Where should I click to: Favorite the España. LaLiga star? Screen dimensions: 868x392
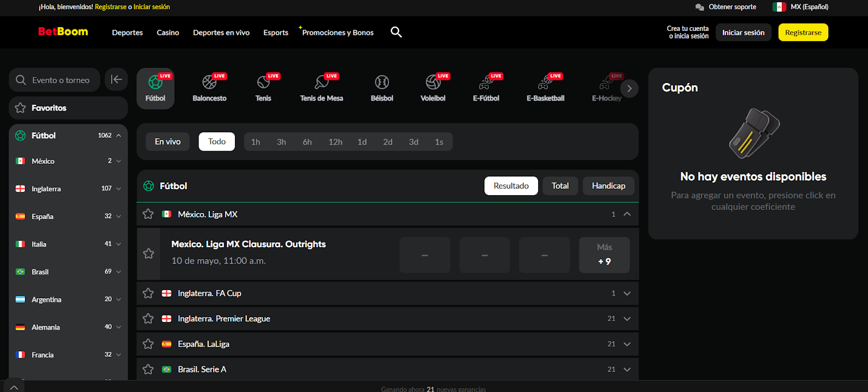148,344
